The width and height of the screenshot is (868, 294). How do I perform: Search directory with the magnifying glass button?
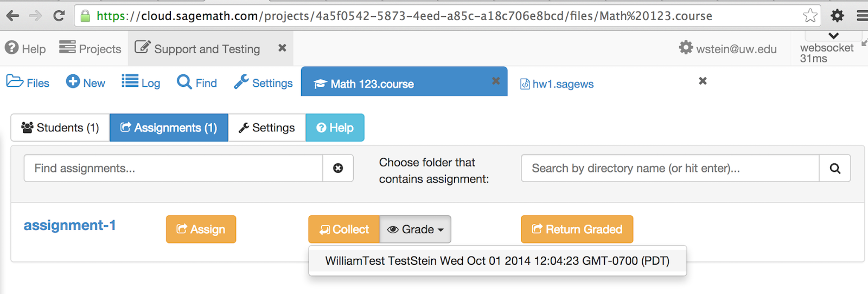pyautogui.click(x=835, y=168)
